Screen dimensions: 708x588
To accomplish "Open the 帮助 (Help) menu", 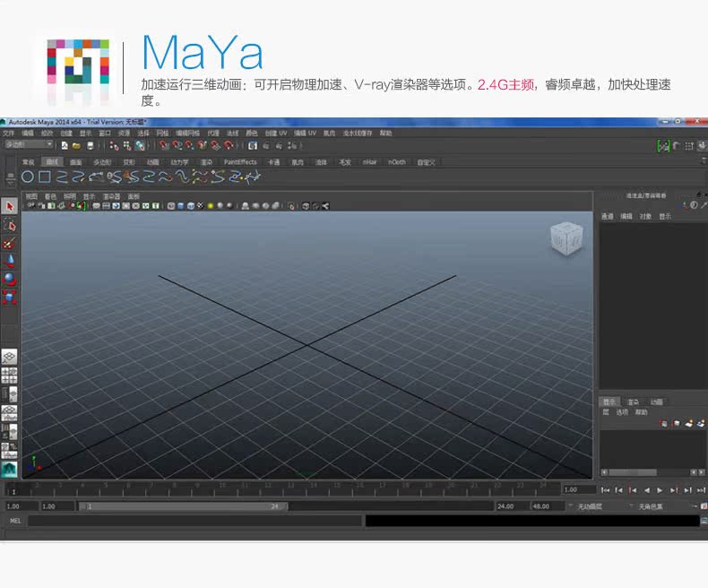I will pos(385,134).
